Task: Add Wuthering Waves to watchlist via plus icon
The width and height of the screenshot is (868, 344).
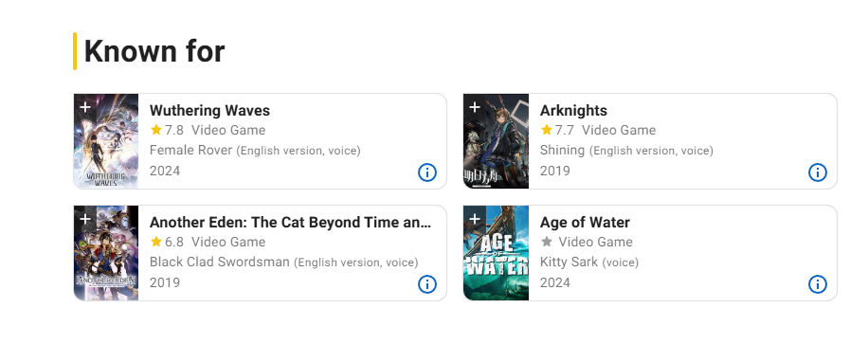Action: click(x=84, y=106)
